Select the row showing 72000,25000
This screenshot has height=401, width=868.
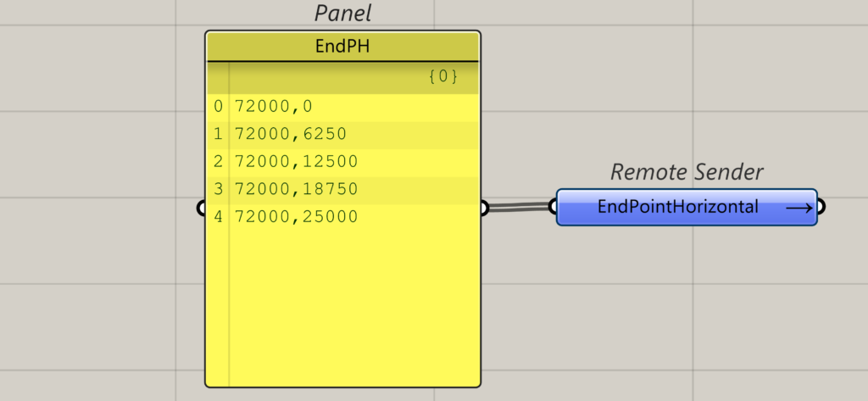[297, 217]
